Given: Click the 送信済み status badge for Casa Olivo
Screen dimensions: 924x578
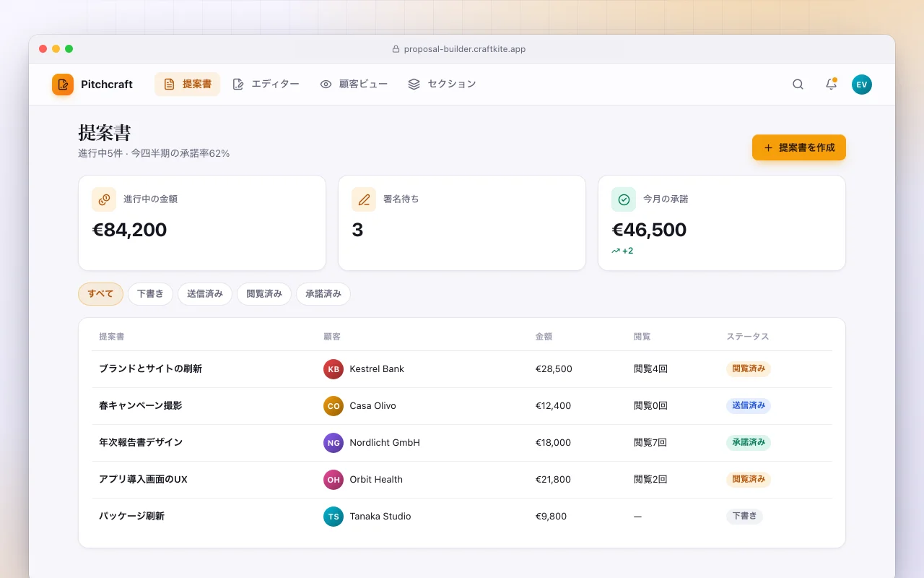Looking at the screenshot, I should (x=749, y=406).
